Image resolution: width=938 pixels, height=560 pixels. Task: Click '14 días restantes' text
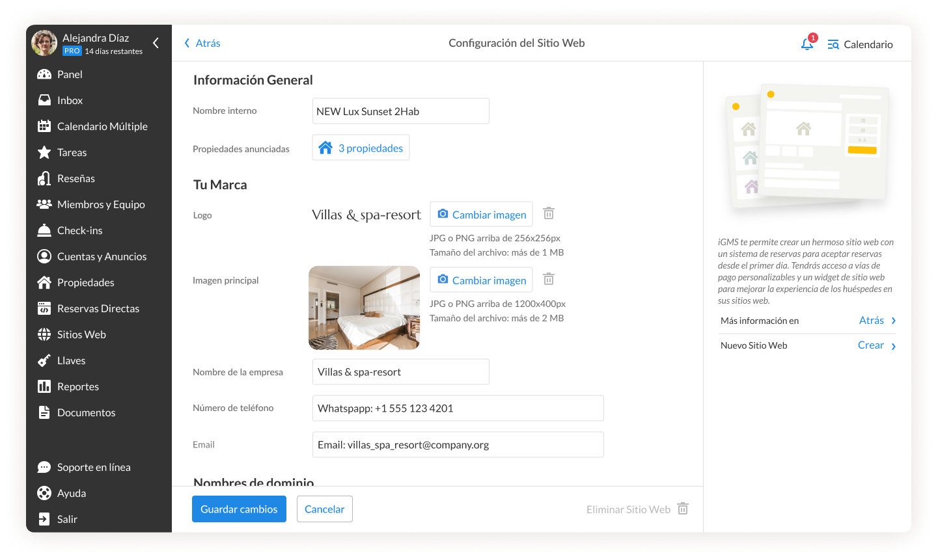tap(113, 51)
